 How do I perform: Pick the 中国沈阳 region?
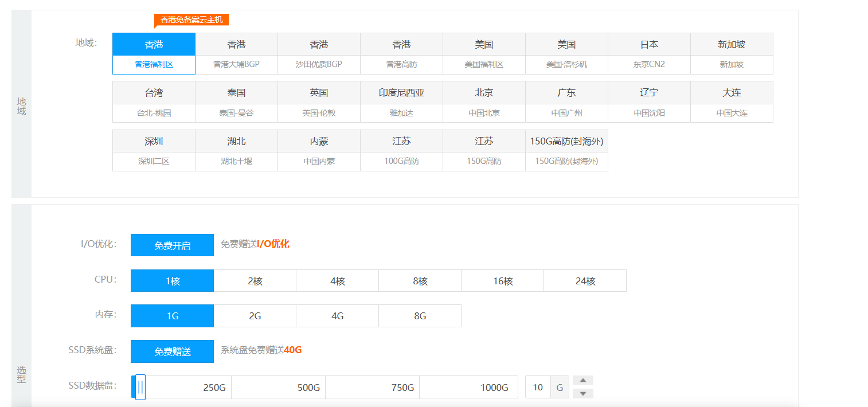point(649,102)
